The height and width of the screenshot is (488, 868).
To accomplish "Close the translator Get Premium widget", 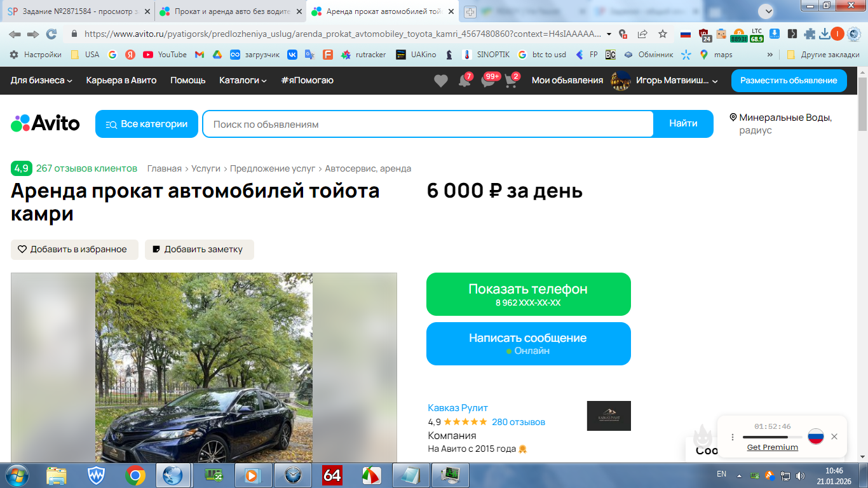I will tap(834, 437).
